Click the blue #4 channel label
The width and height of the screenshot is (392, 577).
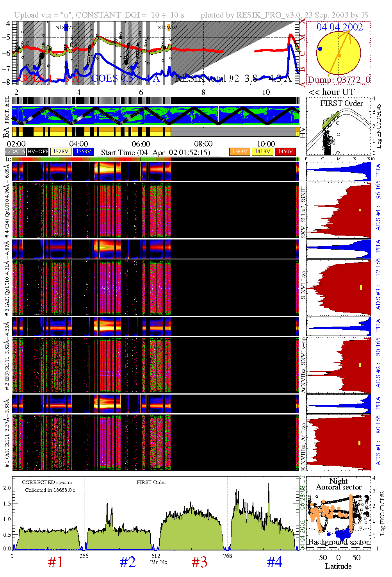(274, 563)
